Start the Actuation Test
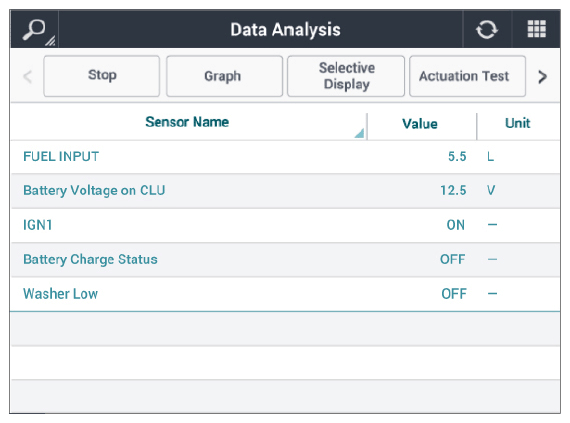Viewport: 570px width, 423px height. tap(467, 76)
